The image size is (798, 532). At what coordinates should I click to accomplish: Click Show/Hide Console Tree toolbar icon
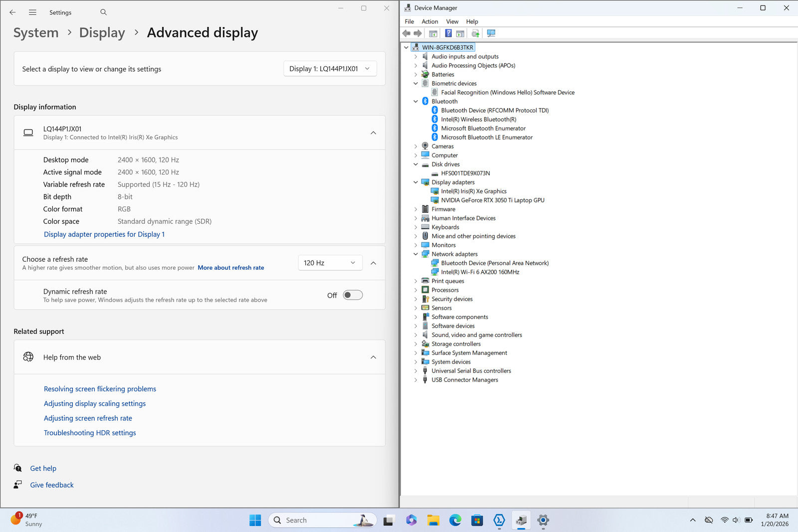click(433, 33)
